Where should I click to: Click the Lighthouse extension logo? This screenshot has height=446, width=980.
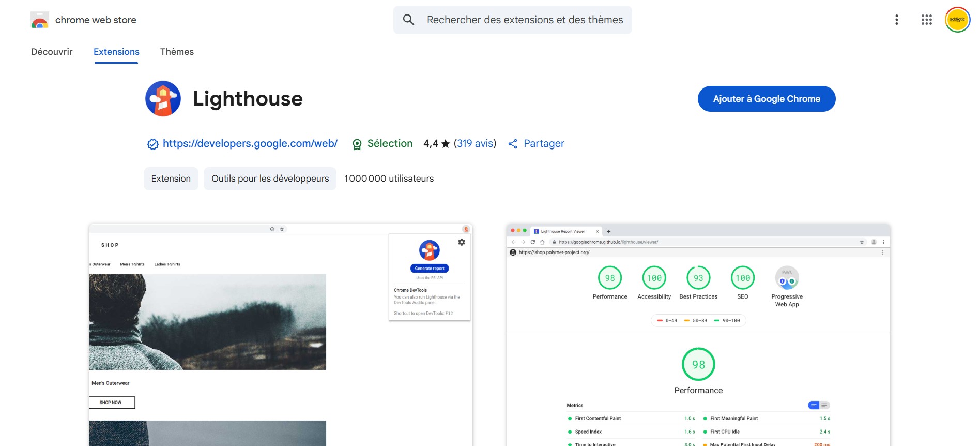pyautogui.click(x=163, y=99)
